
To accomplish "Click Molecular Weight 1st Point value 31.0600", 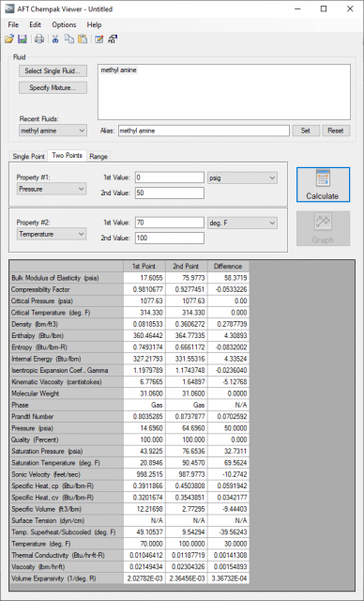I will click(144, 393).
